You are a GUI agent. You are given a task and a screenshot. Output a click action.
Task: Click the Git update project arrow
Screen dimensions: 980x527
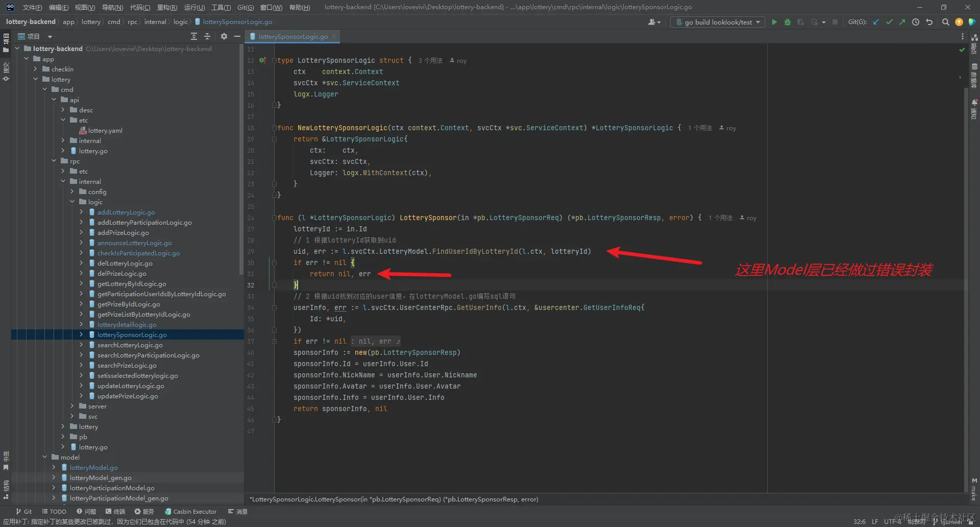click(876, 22)
